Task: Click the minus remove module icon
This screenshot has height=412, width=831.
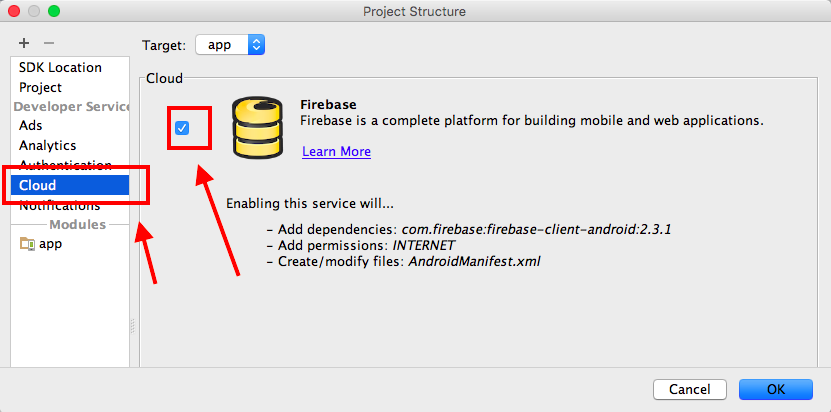Action: point(49,43)
